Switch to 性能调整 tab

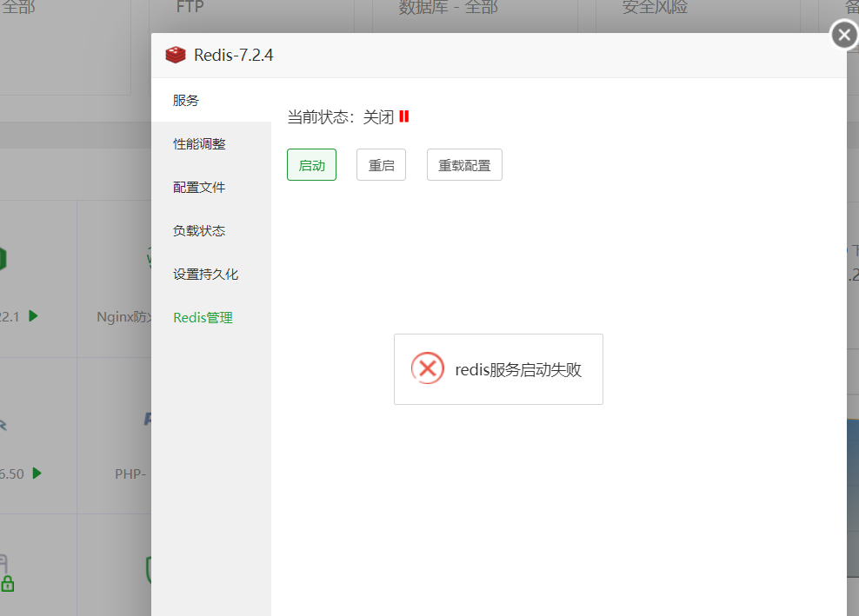(199, 144)
